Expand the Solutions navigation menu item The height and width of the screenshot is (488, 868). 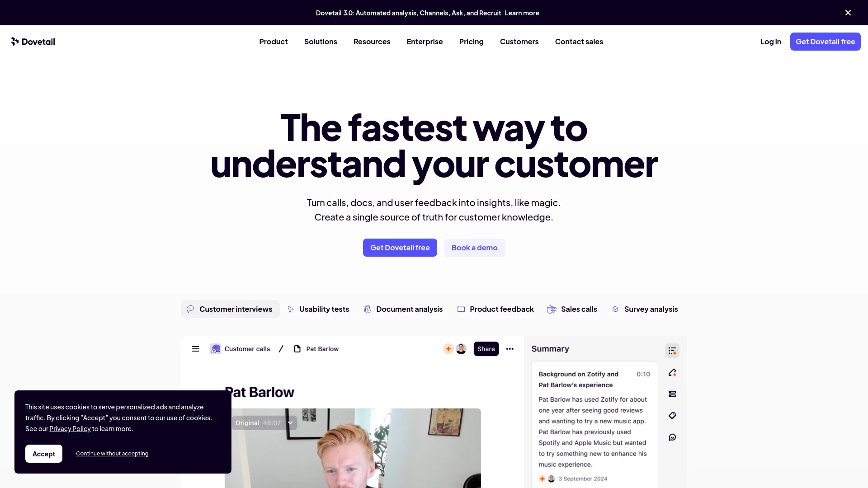point(321,41)
